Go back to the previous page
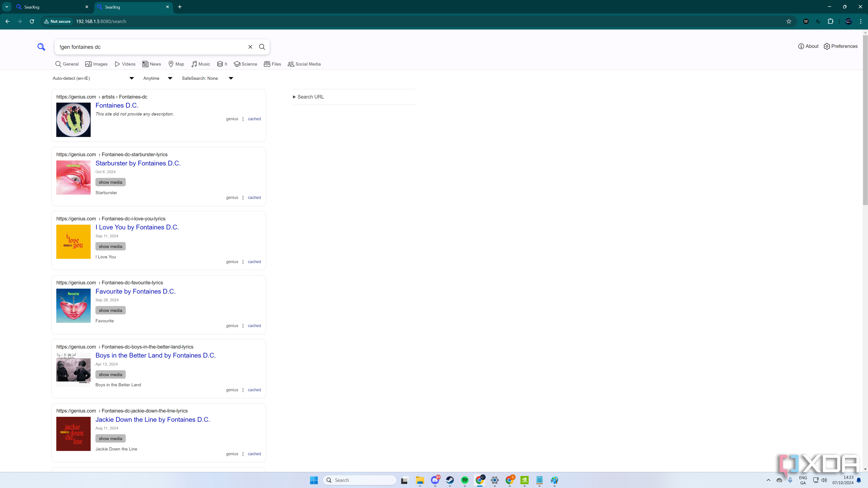Viewport: 868px width, 488px height. point(7,21)
